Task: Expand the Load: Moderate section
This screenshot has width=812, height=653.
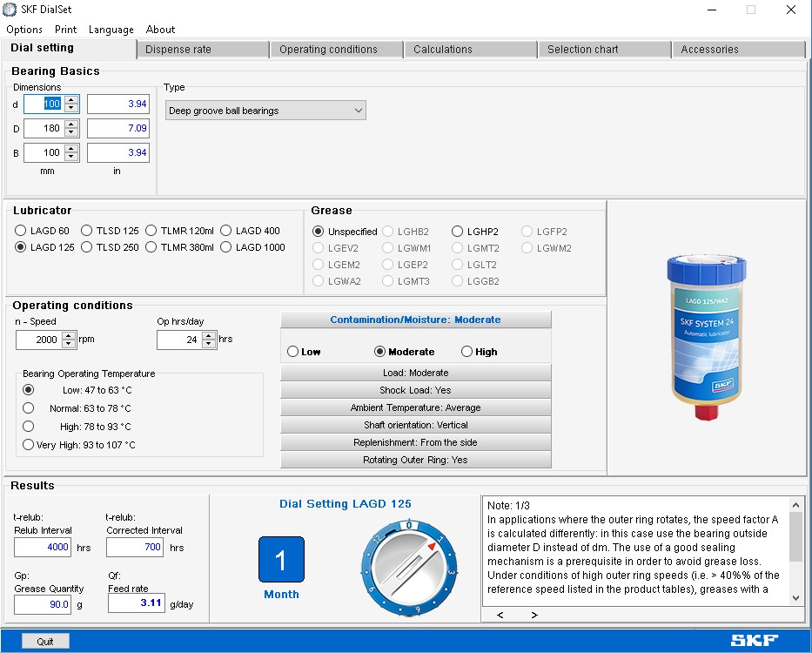Action: (x=416, y=373)
